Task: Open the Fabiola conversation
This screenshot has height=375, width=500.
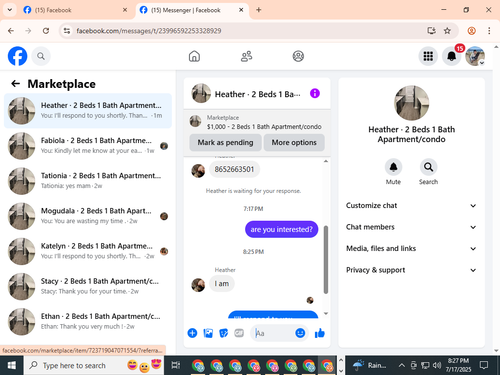Action: [x=88, y=146]
